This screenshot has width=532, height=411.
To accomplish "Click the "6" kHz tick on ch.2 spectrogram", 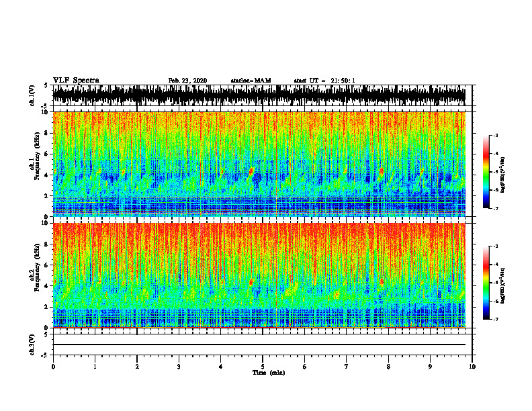I will pos(47,265).
